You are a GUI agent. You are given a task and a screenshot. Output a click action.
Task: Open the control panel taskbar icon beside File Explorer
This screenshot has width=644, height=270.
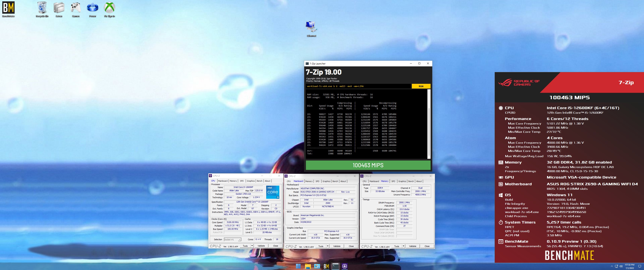317,266
